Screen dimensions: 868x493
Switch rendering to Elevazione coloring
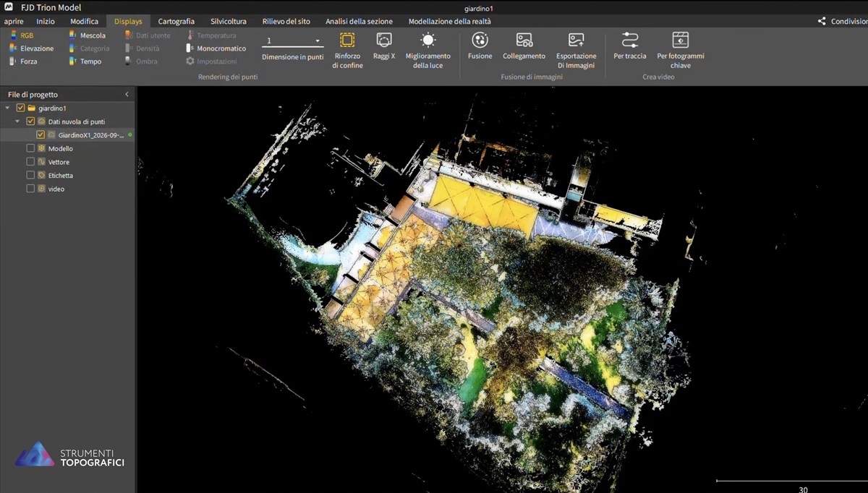[31, 48]
